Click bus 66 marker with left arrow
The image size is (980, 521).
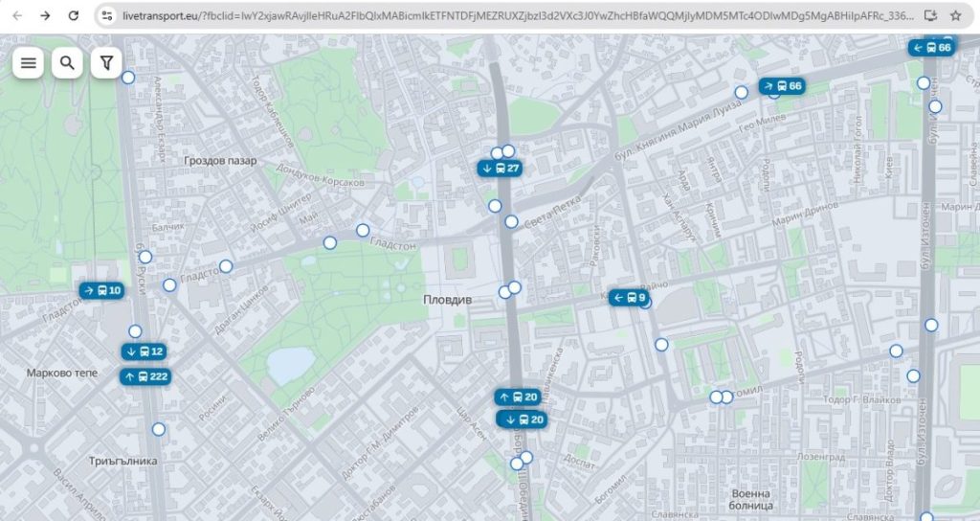click(932, 48)
